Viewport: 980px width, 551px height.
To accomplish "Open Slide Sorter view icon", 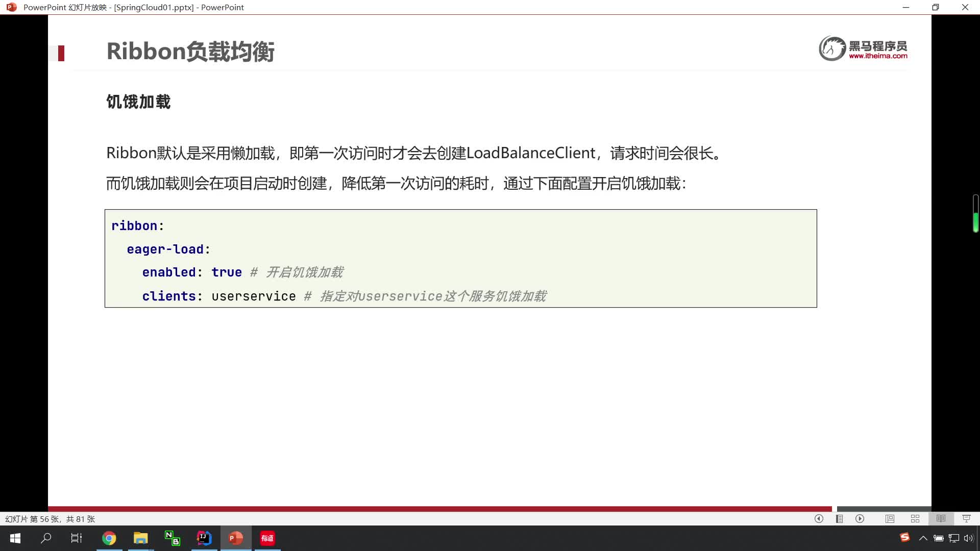I will click(x=915, y=519).
